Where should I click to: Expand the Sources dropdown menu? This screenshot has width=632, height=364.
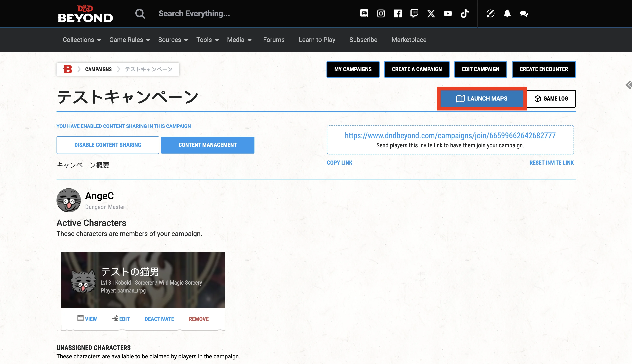(173, 40)
